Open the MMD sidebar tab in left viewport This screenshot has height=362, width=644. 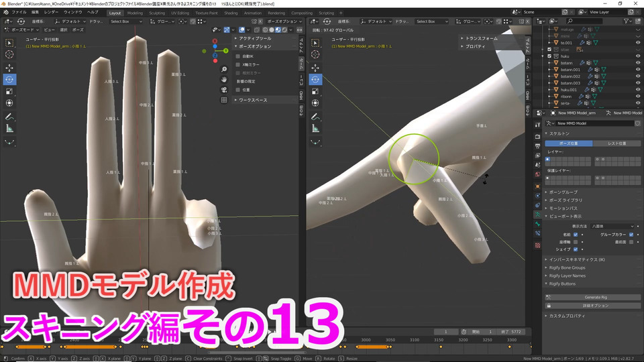[x=301, y=96]
